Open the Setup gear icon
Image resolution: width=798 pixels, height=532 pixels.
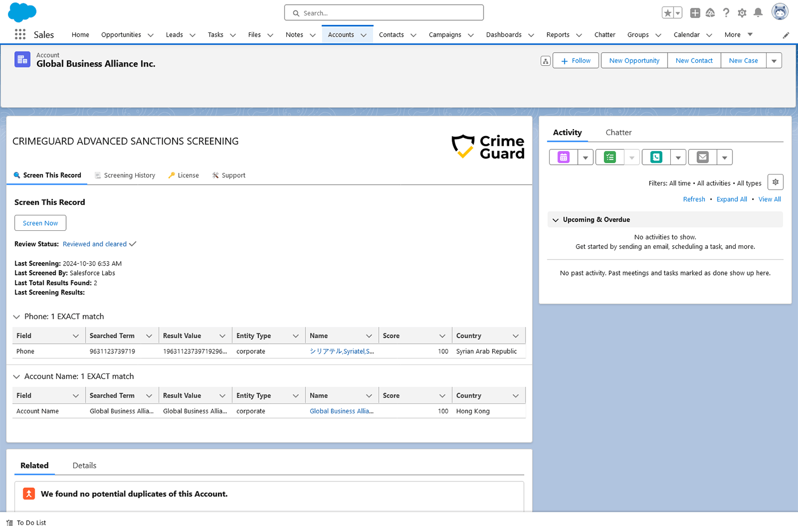pos(742,13)
